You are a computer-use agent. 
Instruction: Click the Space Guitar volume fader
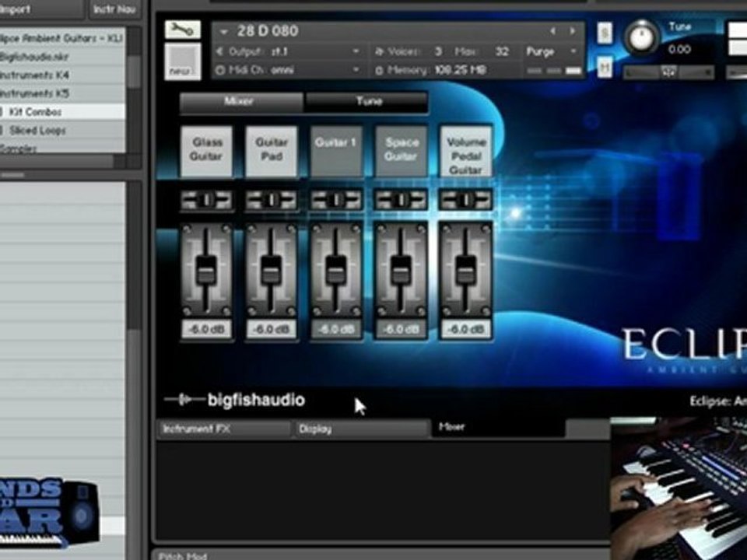[x=401, y=270]
